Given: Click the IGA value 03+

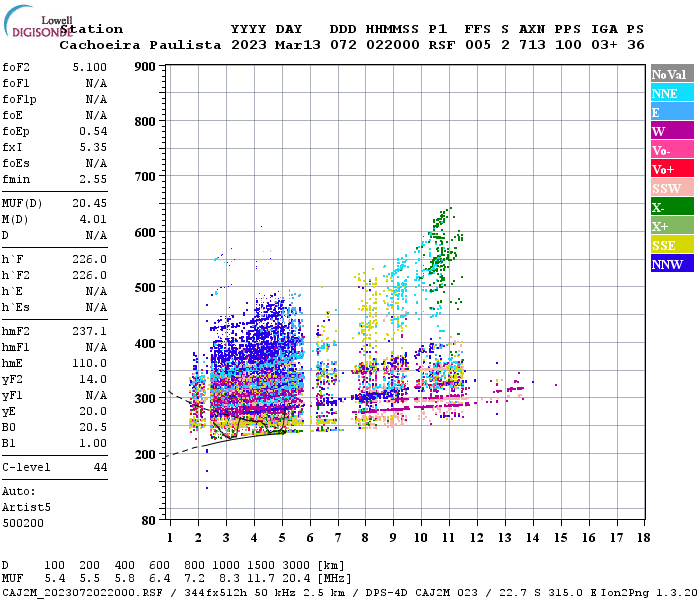Looking at the screenshot, I should point(604,46).
